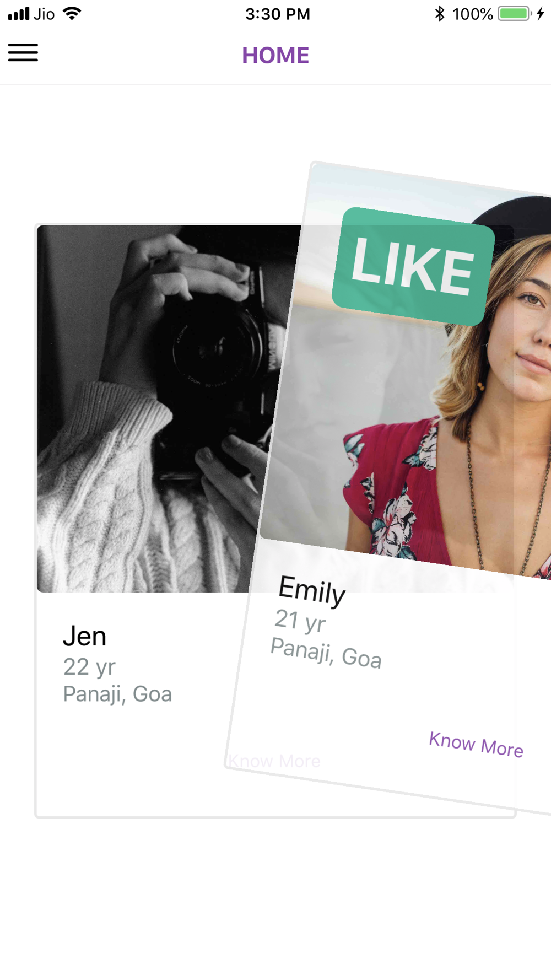Screen dimensions: 551x980
Task: Tap Emily's age 21 yr
Action: pyautogui.click(x=300, y=621)
